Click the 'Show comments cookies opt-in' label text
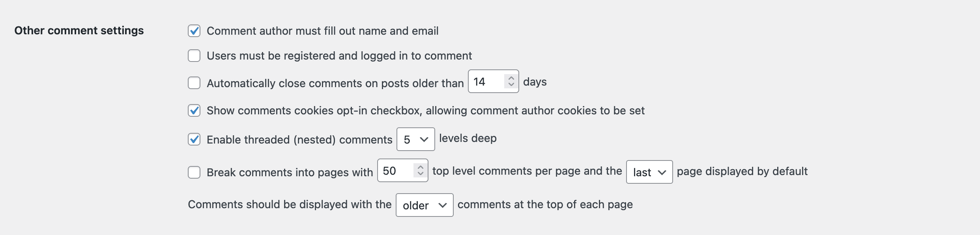The height and width of the screenshot is (235, 980). coord(426,110)
